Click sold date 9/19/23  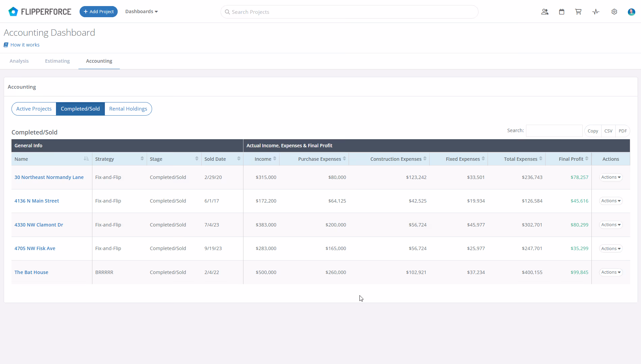tap(213, 248)
